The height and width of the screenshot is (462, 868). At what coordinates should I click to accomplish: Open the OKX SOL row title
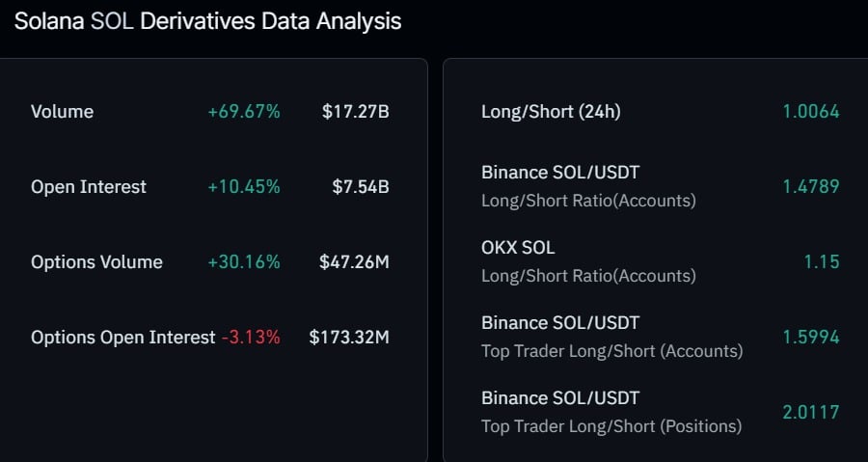tap(518, 248)
